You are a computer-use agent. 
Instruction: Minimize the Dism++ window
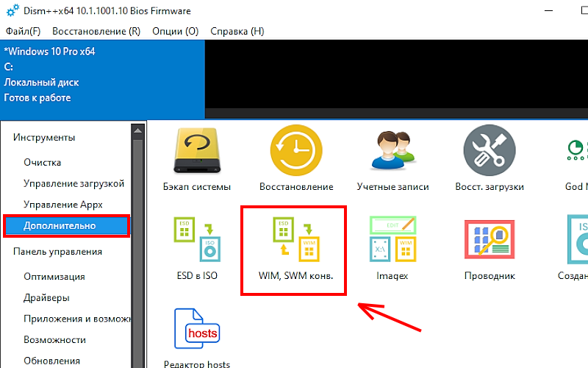click(548, 10)
